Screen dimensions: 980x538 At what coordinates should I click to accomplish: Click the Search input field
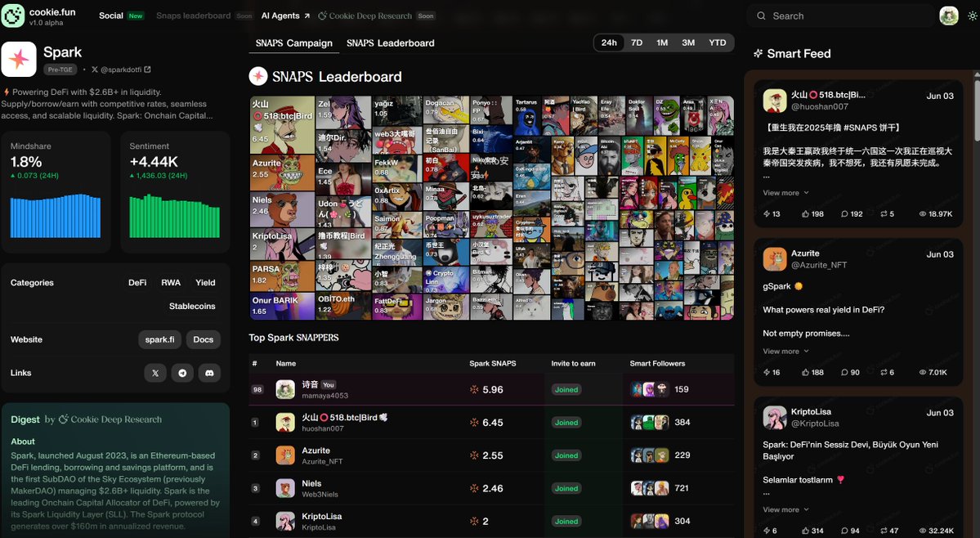point(840,16)
